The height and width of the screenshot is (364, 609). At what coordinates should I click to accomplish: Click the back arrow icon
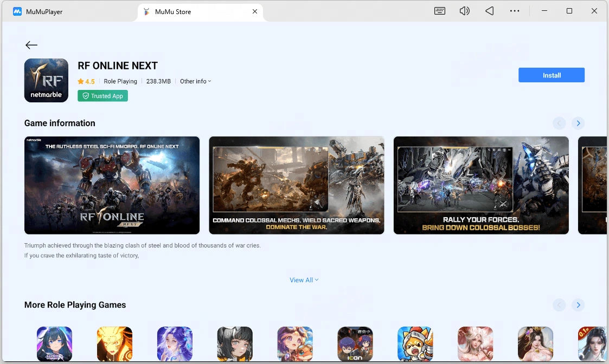(31, 45)
